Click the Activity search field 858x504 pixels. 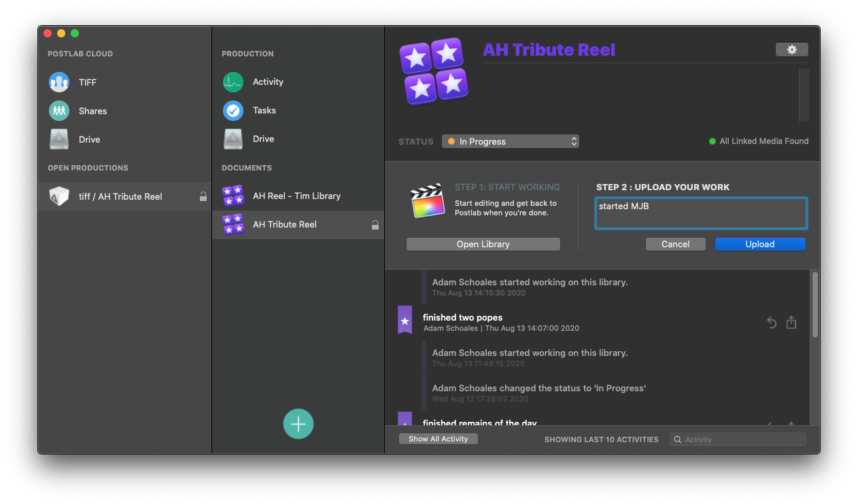[738, 439]
